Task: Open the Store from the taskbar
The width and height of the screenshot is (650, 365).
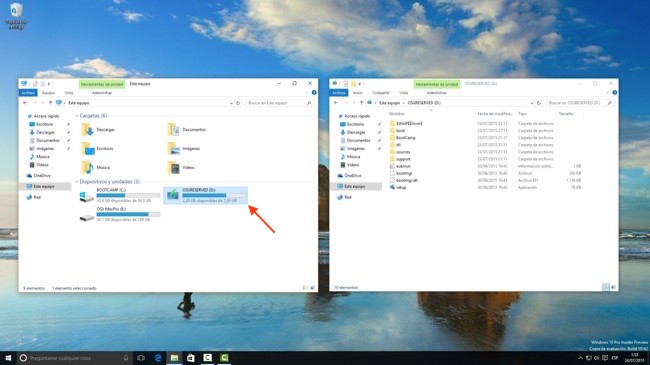Action: 191,358
